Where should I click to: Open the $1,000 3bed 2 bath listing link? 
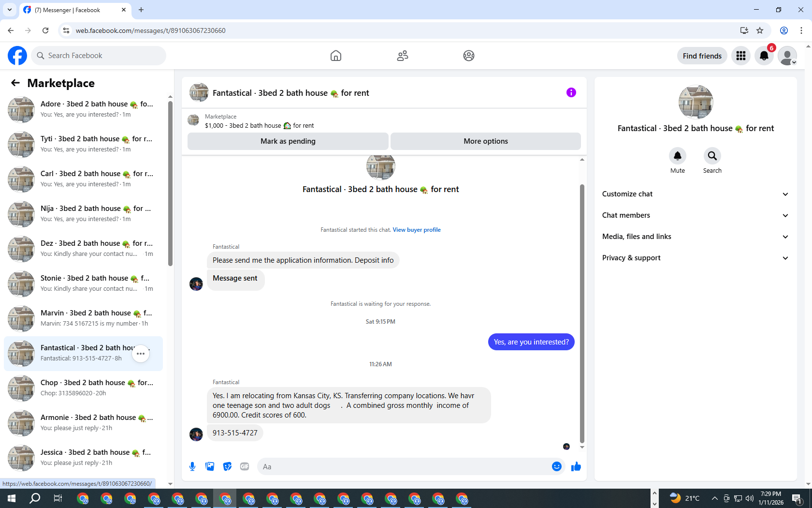click(259, 125)
